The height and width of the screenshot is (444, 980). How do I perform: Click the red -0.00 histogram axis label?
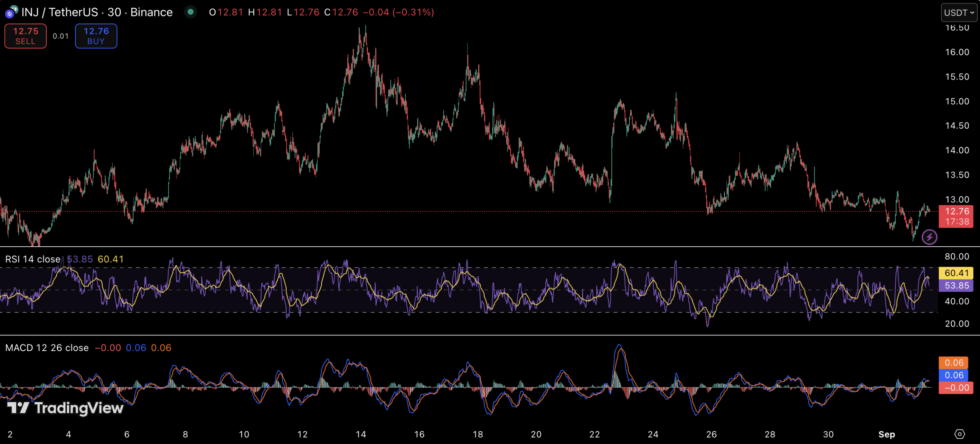pyautogui.click(x=956, y=388)
